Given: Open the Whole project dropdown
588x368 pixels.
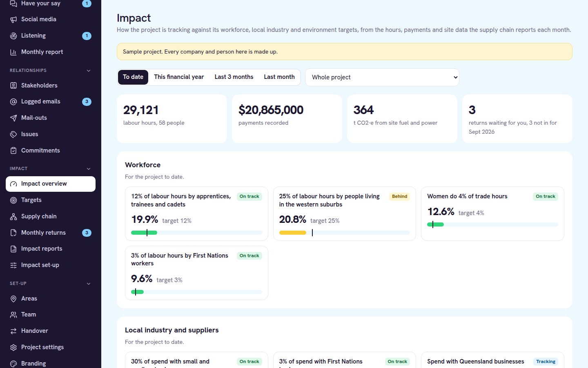Looking at the screenshot, I should pos(382,77).
